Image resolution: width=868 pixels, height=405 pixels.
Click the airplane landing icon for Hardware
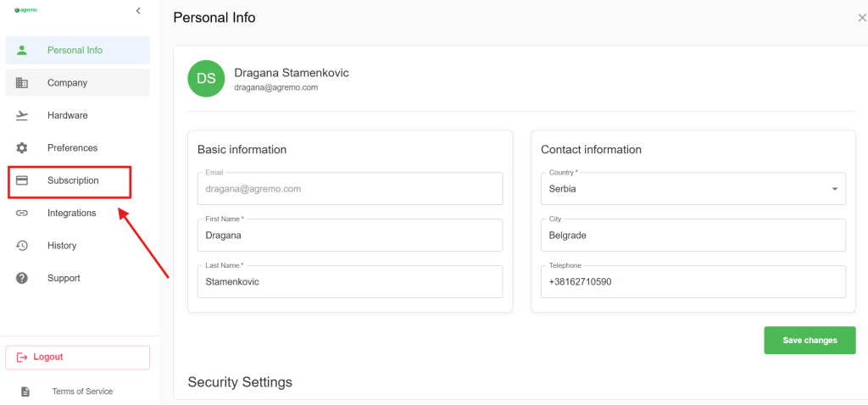click(x=22, y=115)
